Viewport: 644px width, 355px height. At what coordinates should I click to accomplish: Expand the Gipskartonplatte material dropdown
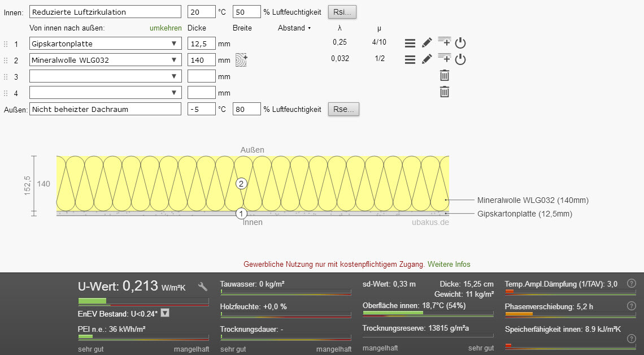(173, 44)
